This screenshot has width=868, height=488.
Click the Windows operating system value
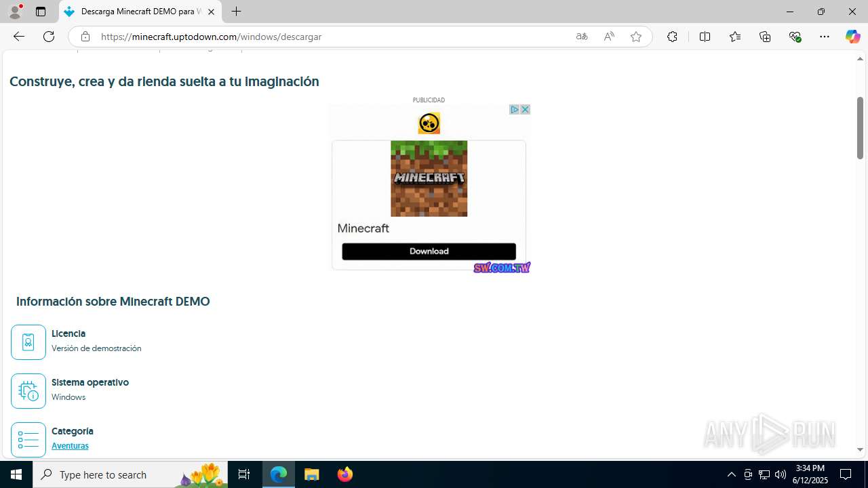point(68,397)
